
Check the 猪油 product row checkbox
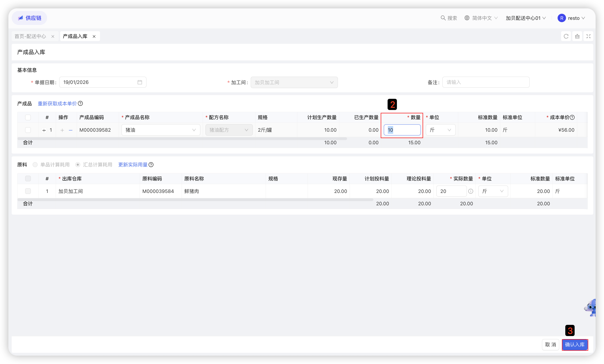pos(28,130)
